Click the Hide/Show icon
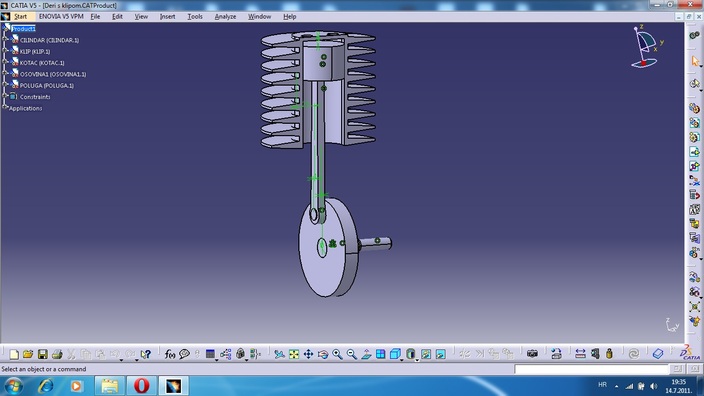This screenshot has width=704, height=396. [x=426, y=354]
